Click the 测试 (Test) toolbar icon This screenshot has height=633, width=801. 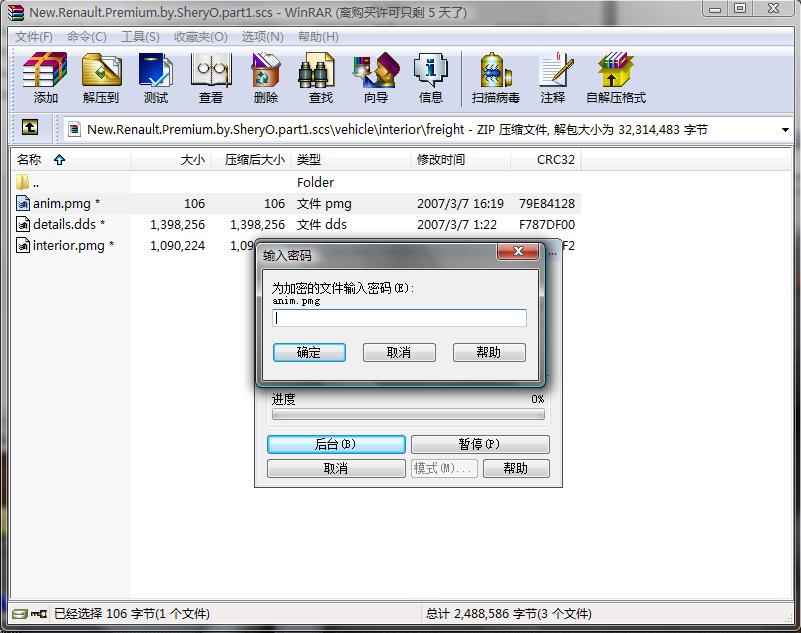pos(156,69)
